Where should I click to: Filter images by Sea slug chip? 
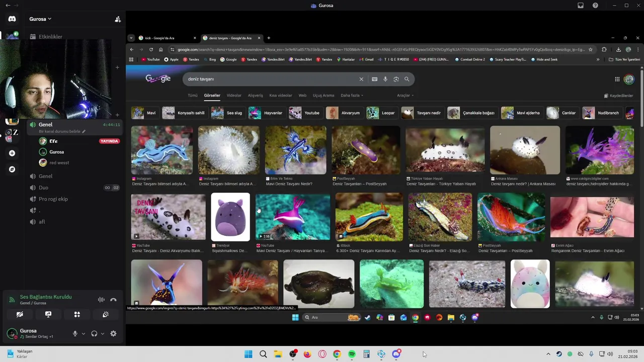click(x=227, y=113)
